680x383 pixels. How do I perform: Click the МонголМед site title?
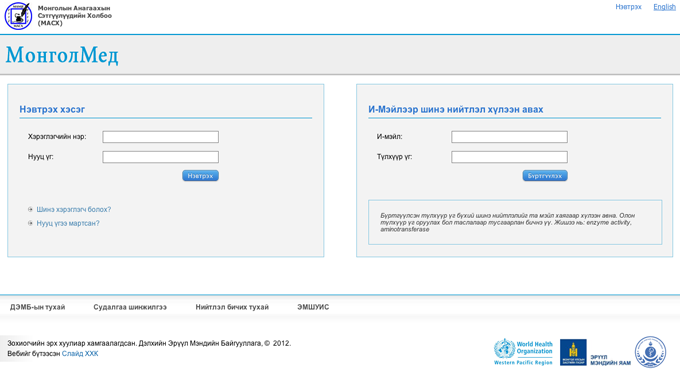click(x=62, y=55)
